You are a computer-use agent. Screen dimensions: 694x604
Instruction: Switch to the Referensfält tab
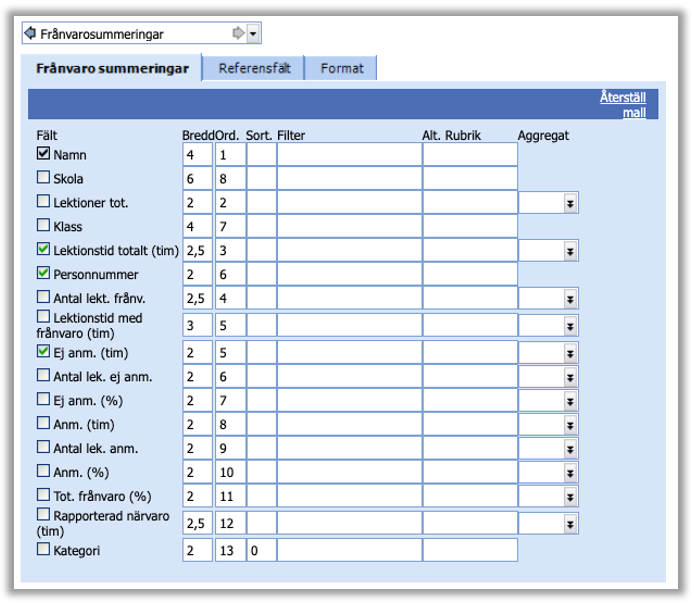point(254,69)
